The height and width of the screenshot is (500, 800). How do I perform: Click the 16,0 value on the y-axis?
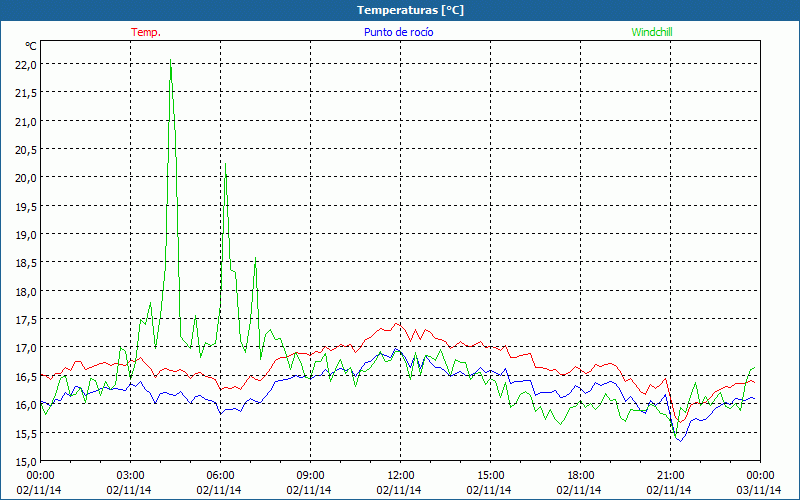26,405
